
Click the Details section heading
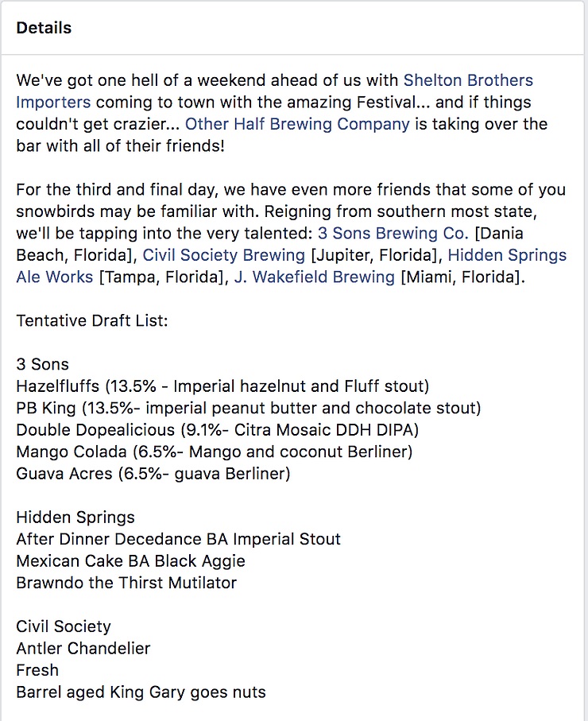click(x=44, y=28)
